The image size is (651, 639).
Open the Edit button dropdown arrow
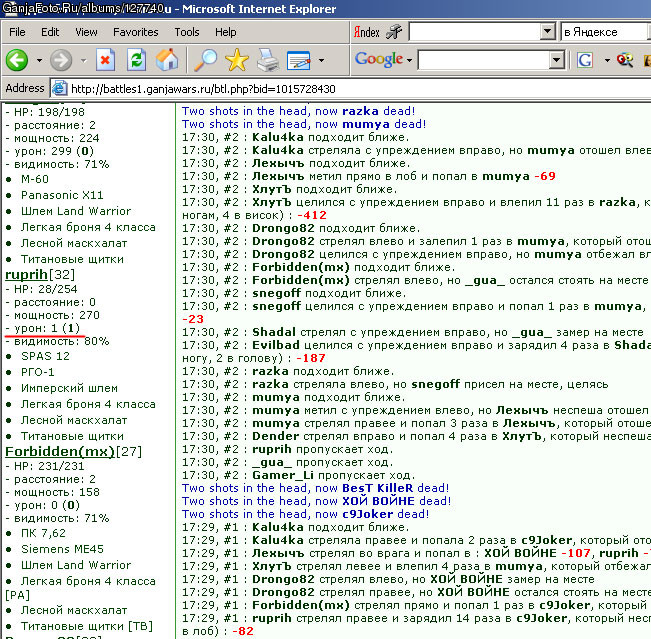click(321, 61)
